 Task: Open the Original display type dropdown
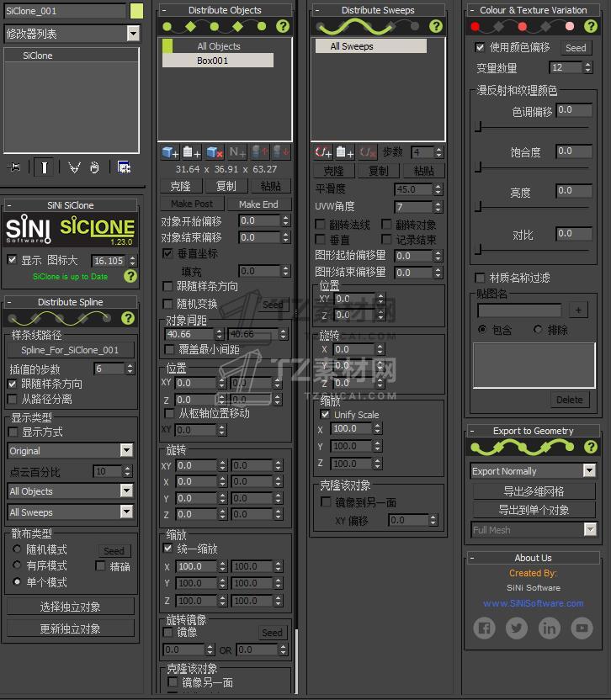click(x=127, y=450)
